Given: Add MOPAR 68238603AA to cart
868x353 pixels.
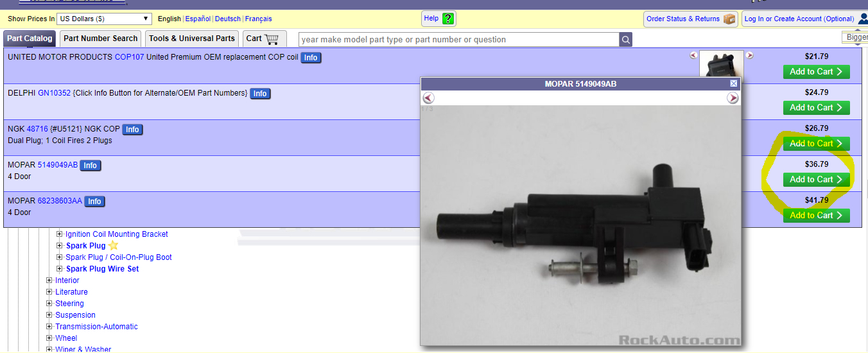Looking at the screenshot, I should (x=816, y=216).
